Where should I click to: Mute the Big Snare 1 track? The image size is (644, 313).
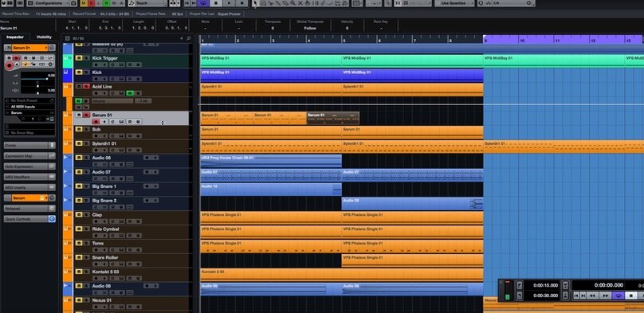pos(79,186)
